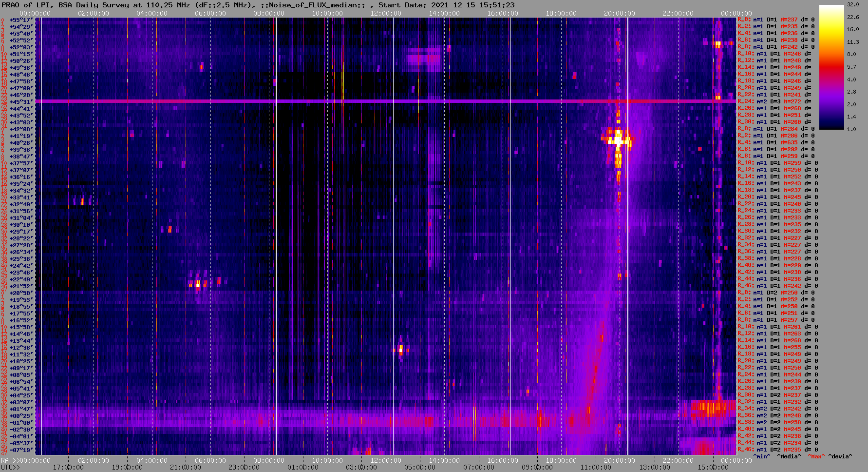
Task: Click the 32.0 label on color scale
Action: (852, 4)
